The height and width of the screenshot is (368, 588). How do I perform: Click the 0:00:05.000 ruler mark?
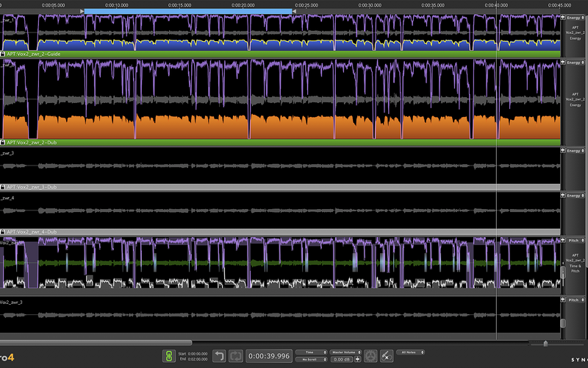pyautogui.click(x=53, y=5)
